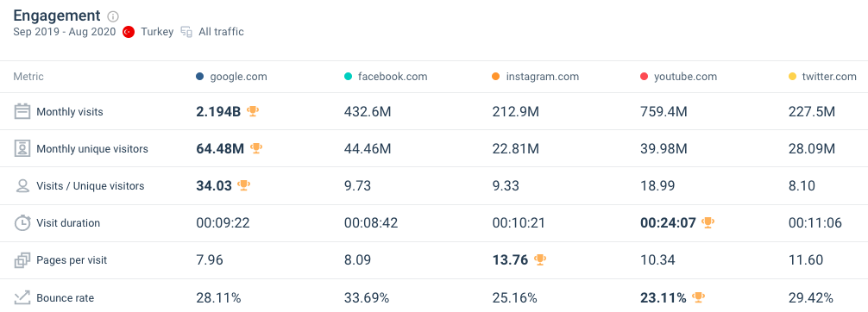Click the Bounce rate arrow icon
This screenshot has width=868, height=312.
(22, 297)
